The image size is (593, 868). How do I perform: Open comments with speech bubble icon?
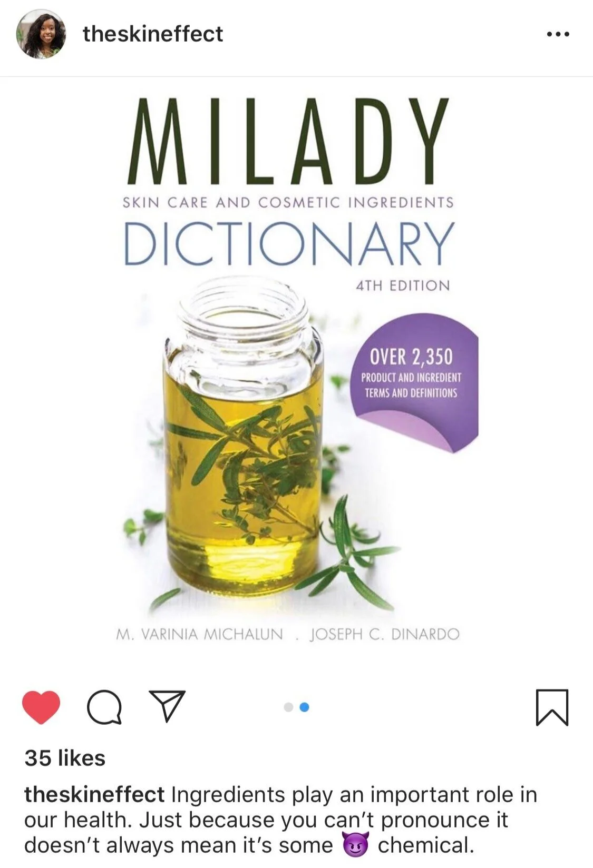104,707
